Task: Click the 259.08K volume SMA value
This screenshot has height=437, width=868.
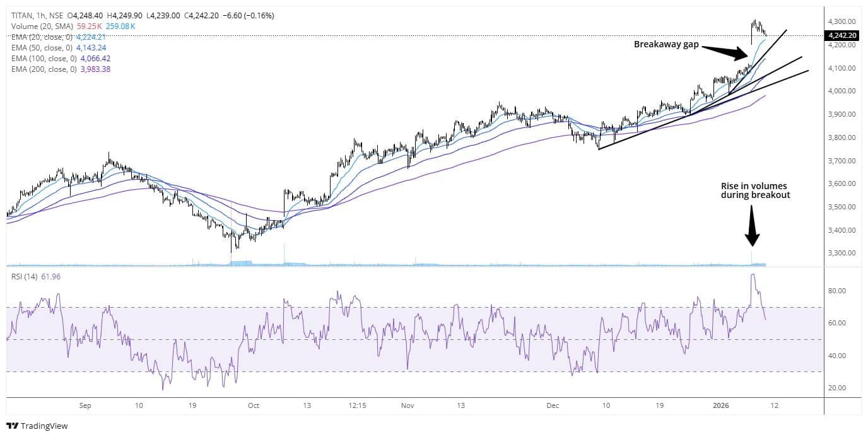Action: click(x=119, y=26)
